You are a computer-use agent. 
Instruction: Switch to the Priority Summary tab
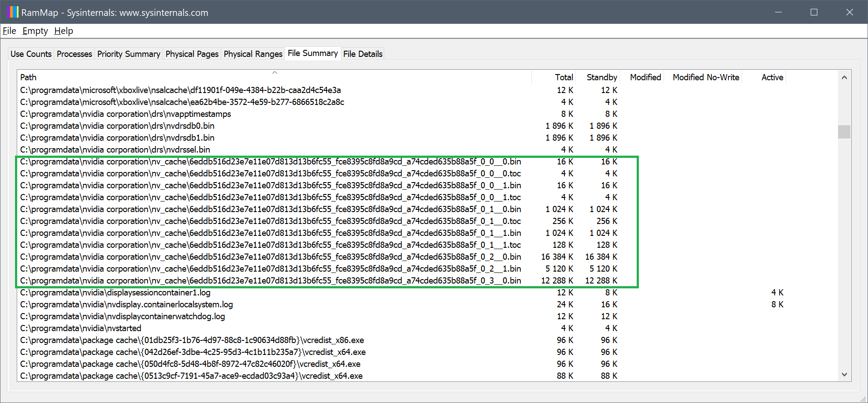[x=129, y=54]
